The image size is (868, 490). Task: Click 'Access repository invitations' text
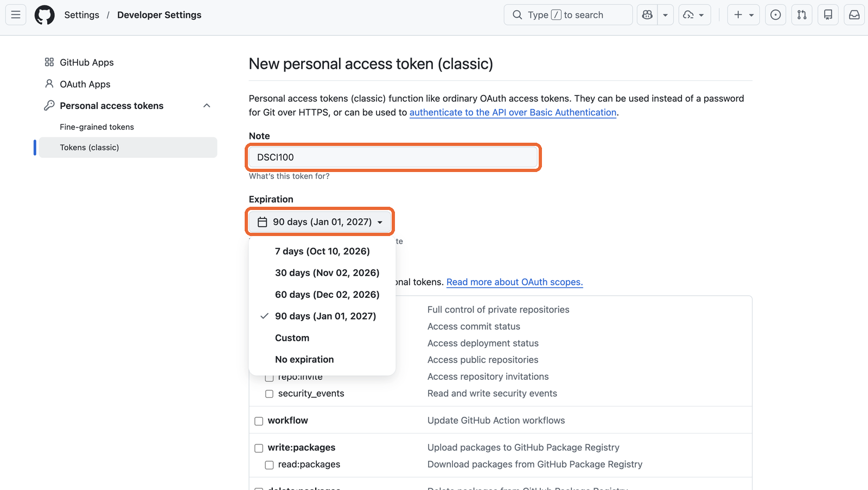pos(488,377)
